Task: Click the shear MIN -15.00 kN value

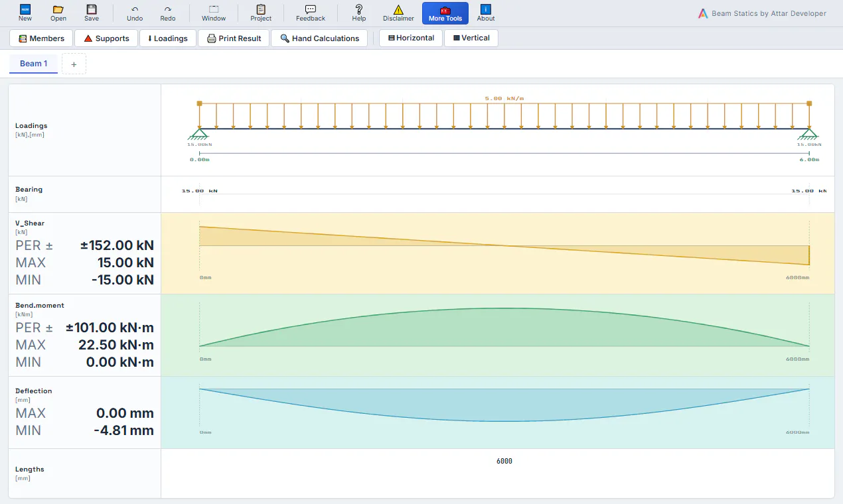Action: tap(123, 280)
